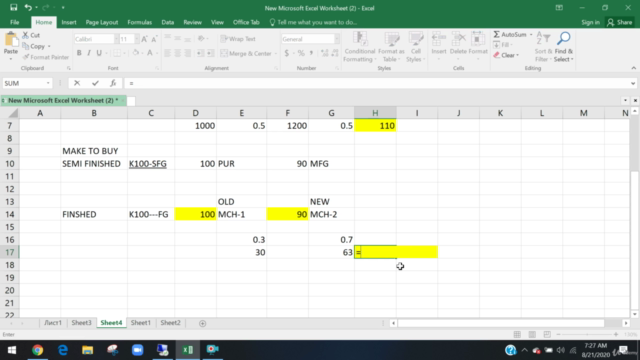This screenshot has width=640, height=360.
Task: Switch to Page Layout view
Action: (x=532, y=335)
